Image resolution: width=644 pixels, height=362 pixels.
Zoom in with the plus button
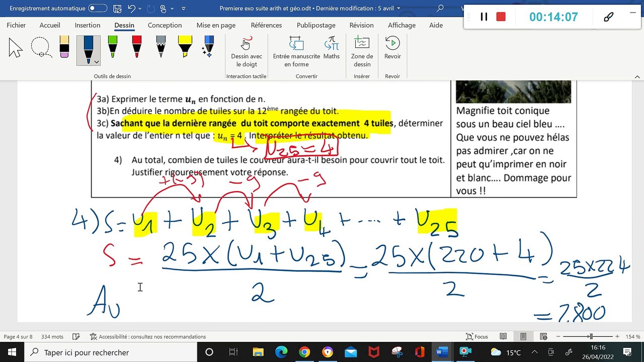[617, 337]
